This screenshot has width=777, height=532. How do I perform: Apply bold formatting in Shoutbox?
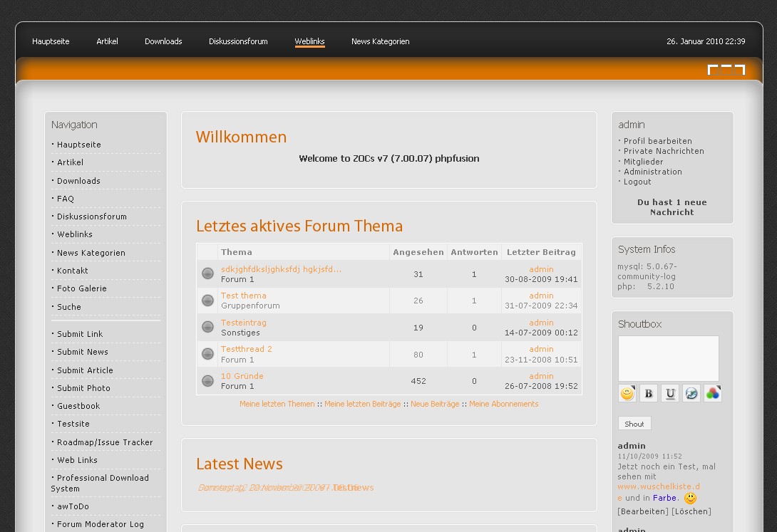tap(649, 393)
